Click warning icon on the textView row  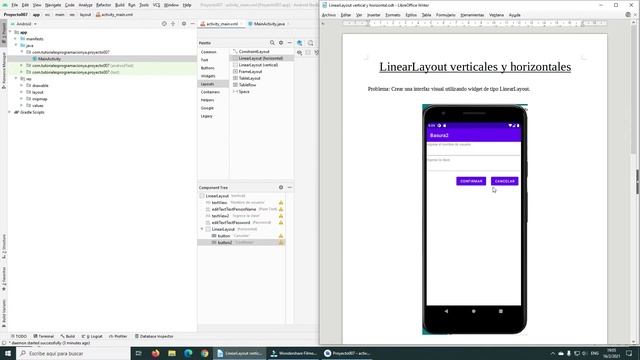[x=281, y=202]
